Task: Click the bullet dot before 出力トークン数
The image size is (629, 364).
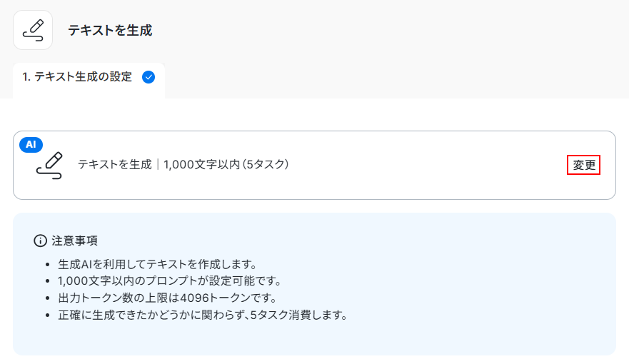Action: [49, 298]
